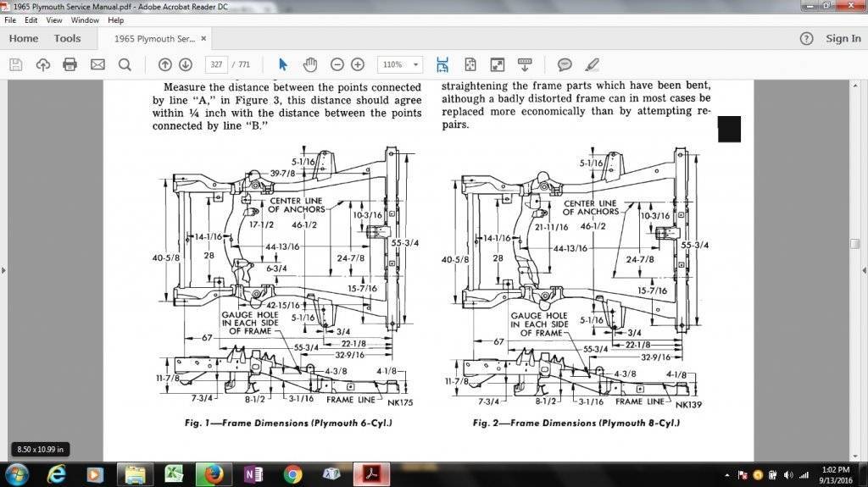The height and width of the screenshot is (487, 868).
Task: Zoom in using the plus button
Action: [358, 64]
